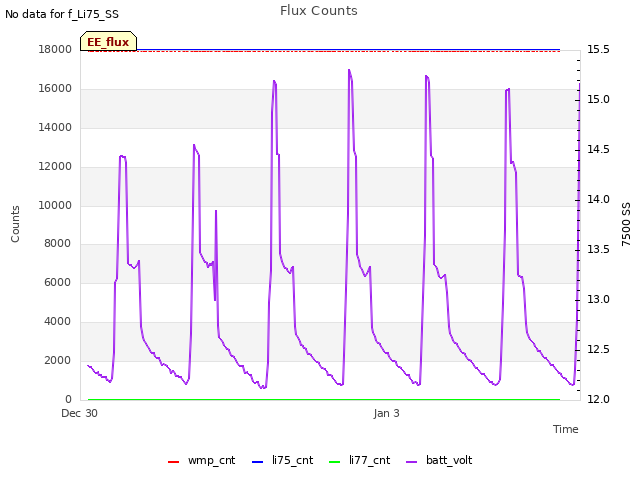Click the 14.5 right axis value
Viewport: 640px width, 480px height.
598,149
